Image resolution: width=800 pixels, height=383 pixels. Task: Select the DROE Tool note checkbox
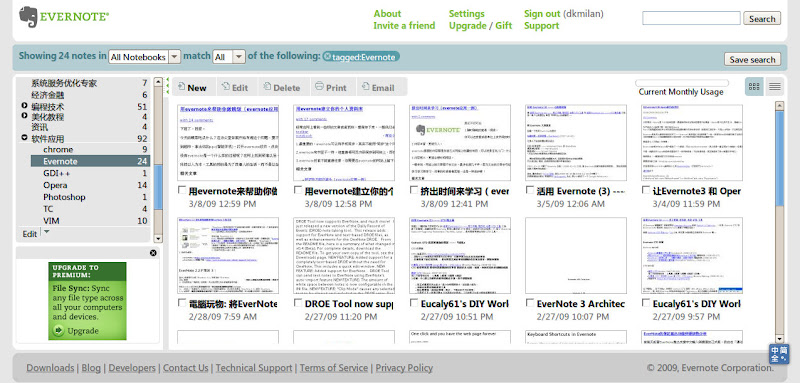tap(298, 303)
